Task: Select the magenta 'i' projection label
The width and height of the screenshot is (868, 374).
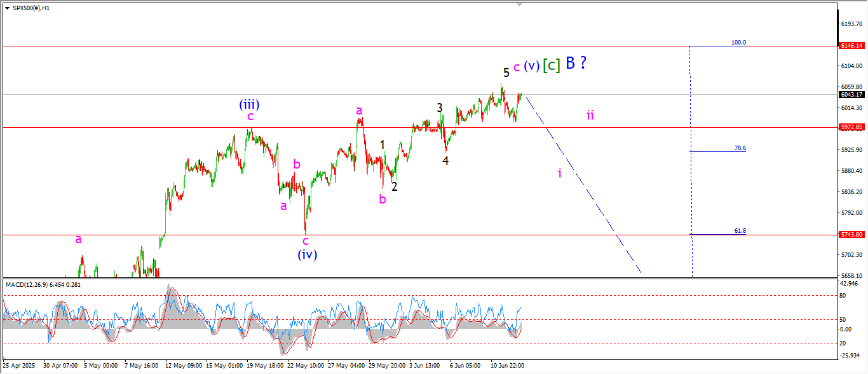Action: tap(559, 173)
